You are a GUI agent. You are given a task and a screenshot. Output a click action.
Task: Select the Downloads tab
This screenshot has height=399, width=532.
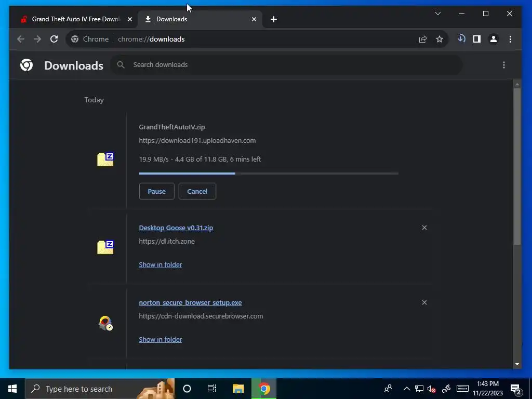(200, 19)
